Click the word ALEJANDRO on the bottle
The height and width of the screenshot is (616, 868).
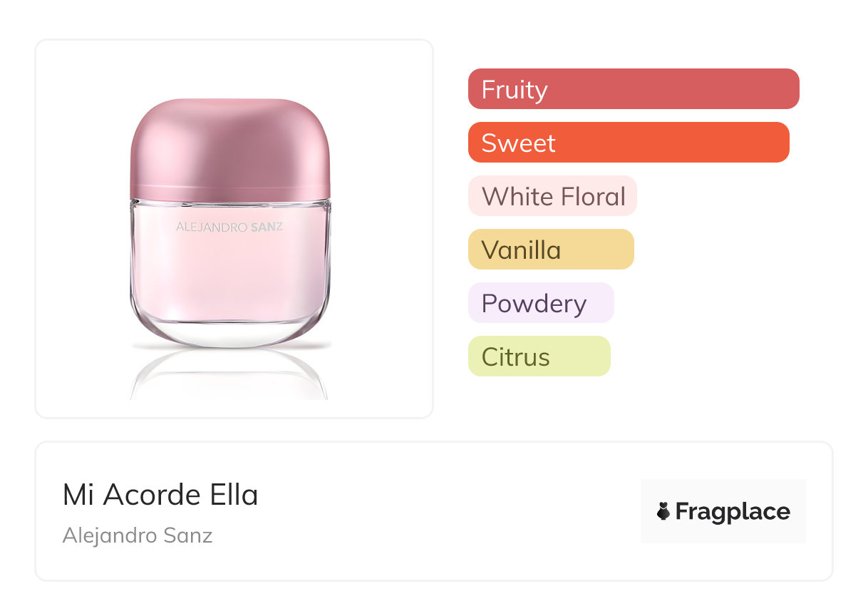point(210,227)
